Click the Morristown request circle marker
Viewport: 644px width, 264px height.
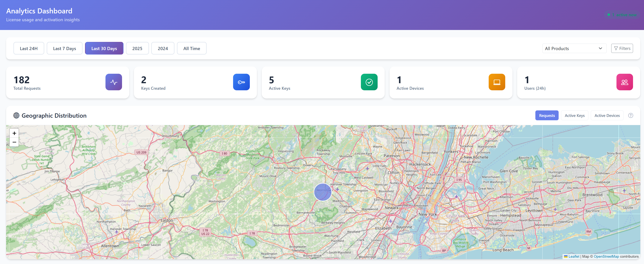(323, 192)
